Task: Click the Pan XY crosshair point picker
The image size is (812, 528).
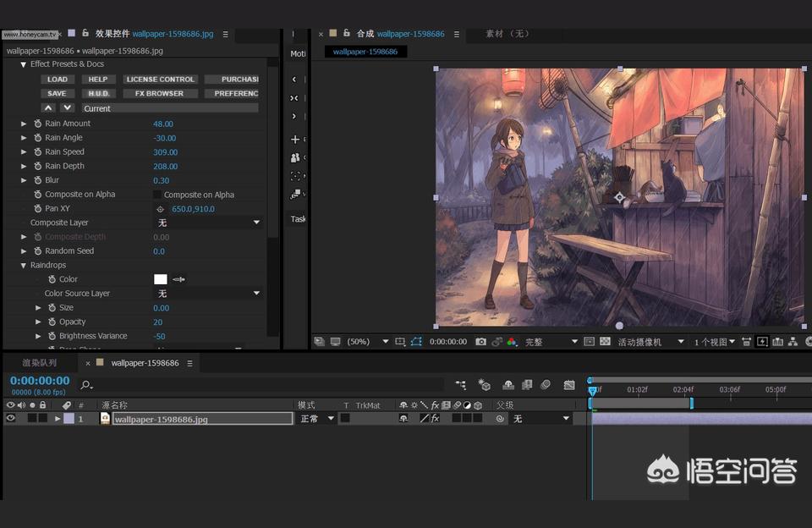Action: click(x=160, y=209)
